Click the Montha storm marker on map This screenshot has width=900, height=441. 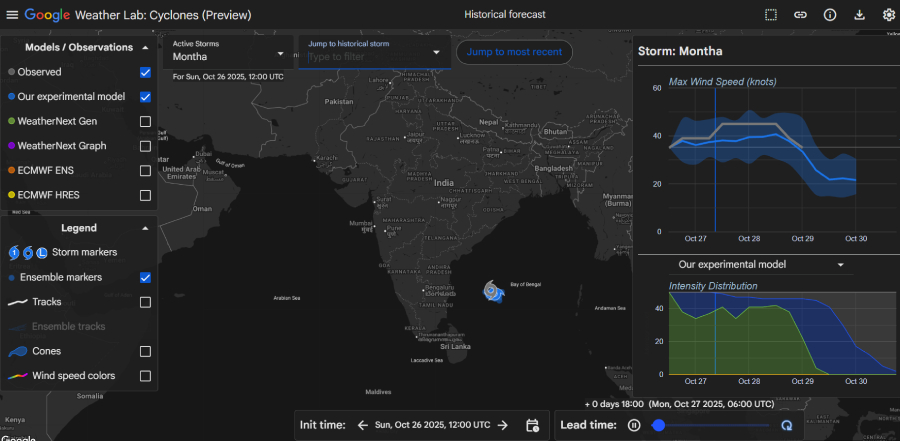click(x=493, y=291)
